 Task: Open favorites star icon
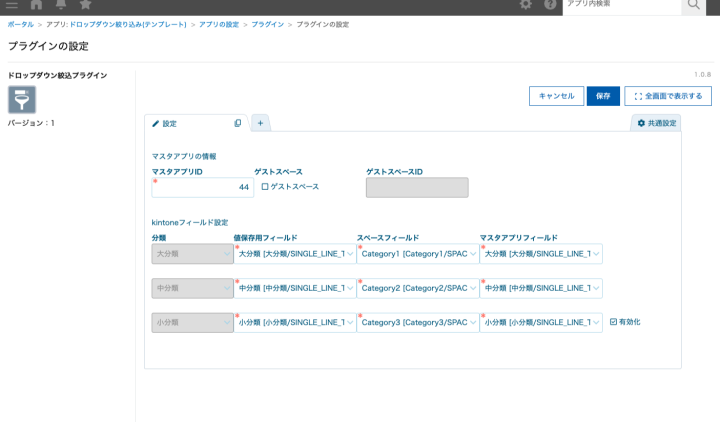coord(85,6)
